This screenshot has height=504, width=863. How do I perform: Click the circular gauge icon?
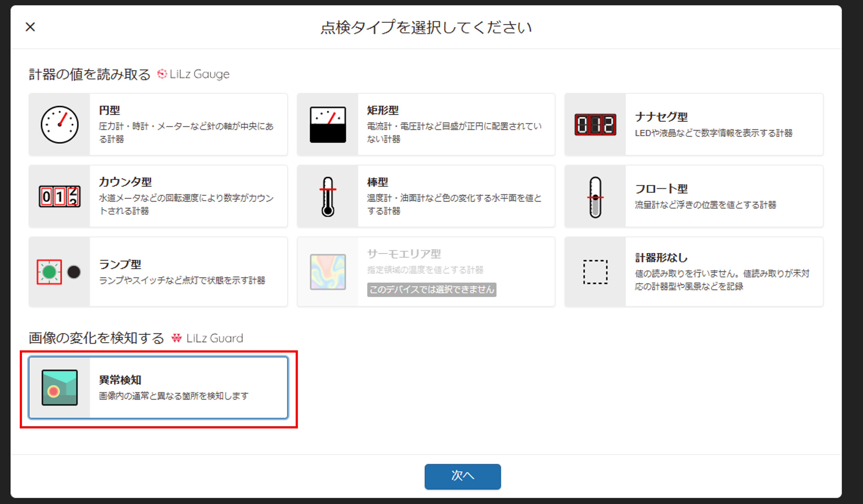coord(60,125)
